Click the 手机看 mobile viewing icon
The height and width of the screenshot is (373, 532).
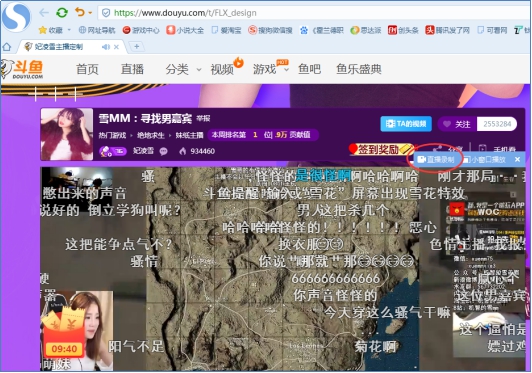coord(482,149)
